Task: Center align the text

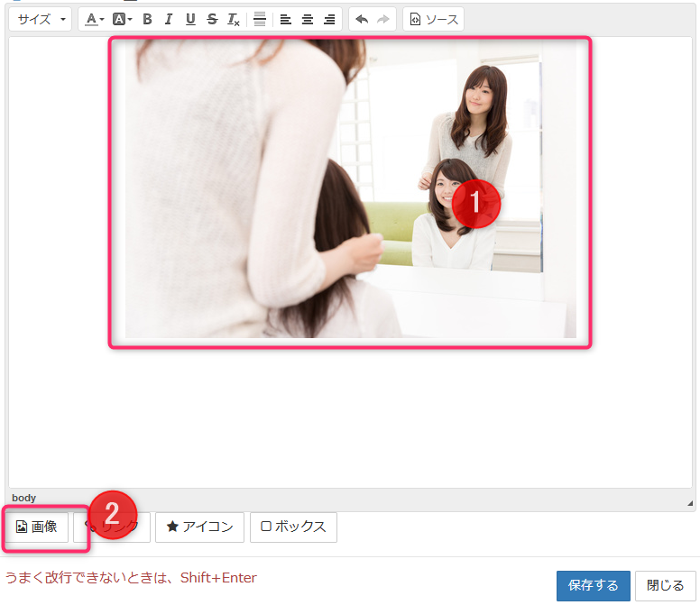Action: click(308, 19)
